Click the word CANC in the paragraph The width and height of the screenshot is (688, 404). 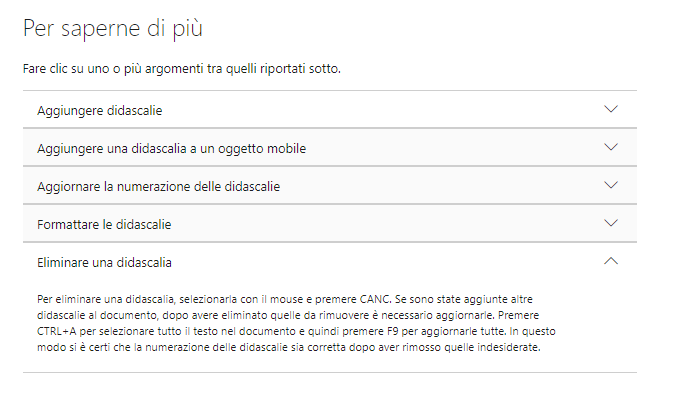(375, 299)
